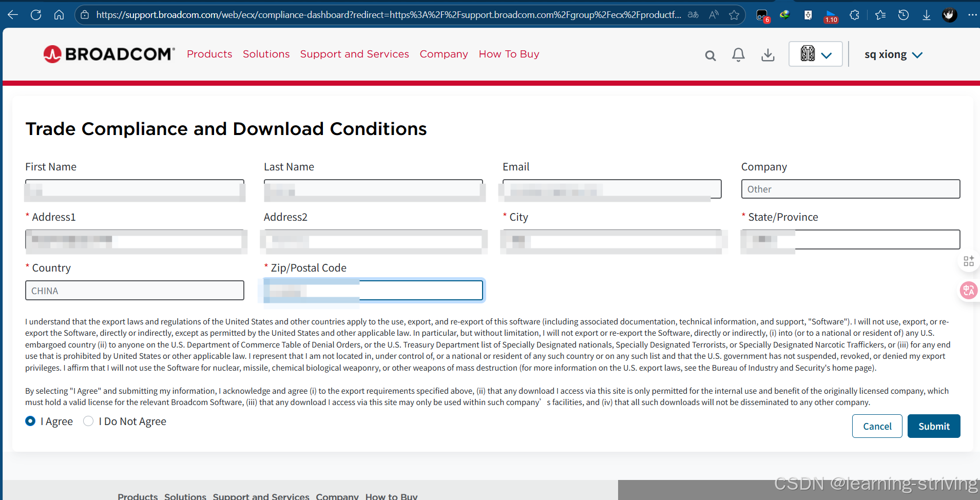Activate the read aloud icon
The height and width of the screenshot is (500, 980).
(x=714, y=15)
